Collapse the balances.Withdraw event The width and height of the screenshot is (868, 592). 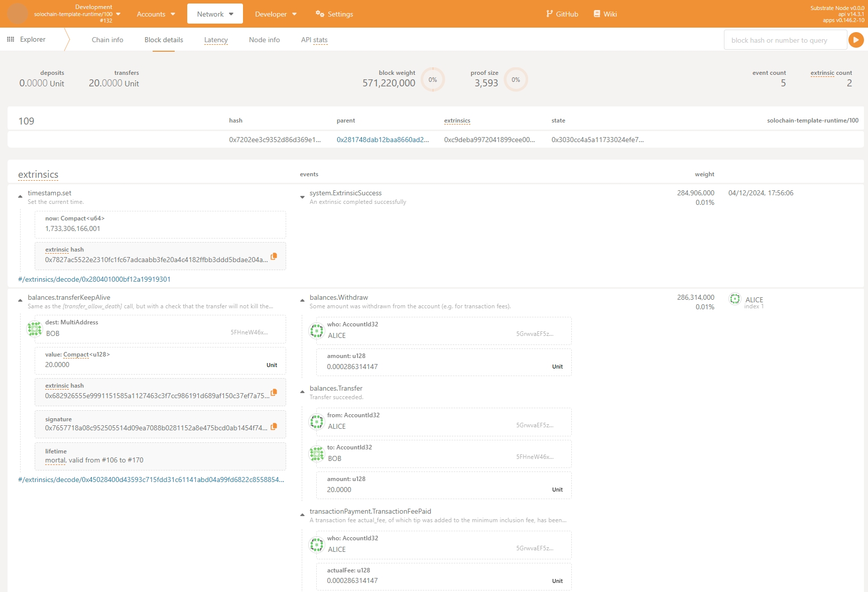(x=302, y=300)
